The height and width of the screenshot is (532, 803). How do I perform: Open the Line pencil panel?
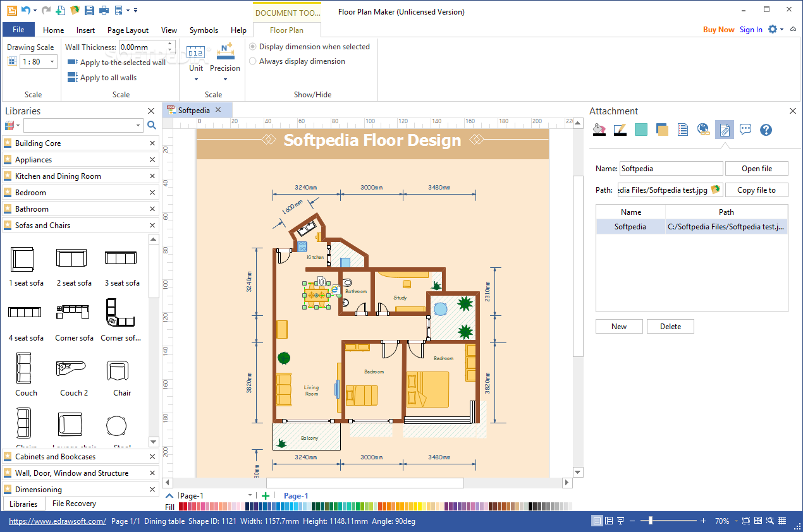(x=620, y=130)
